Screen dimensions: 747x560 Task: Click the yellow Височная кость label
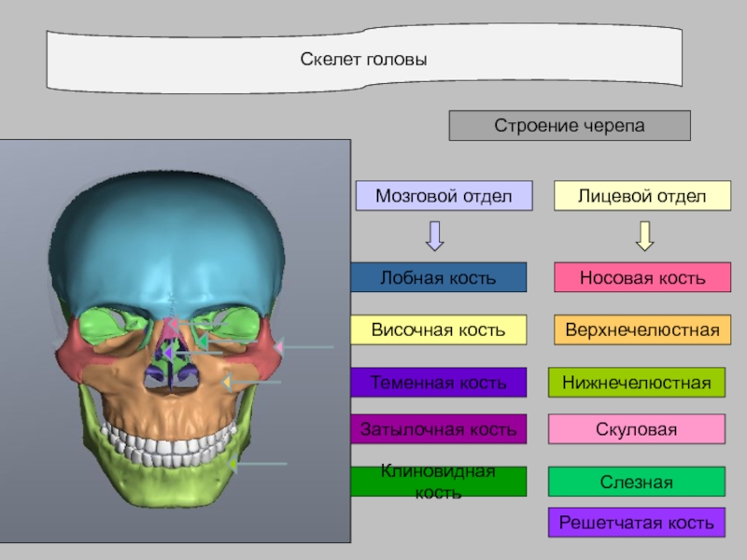[x=438, y=329]
